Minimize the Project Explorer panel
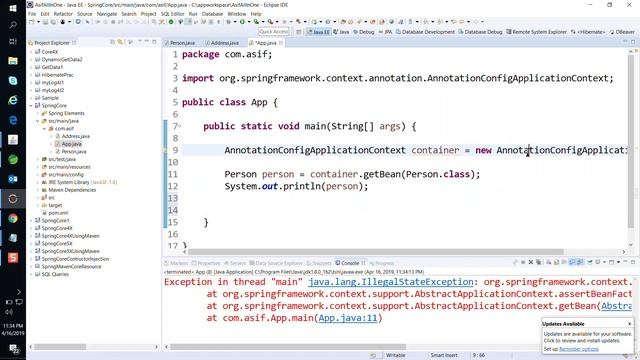The width and height of the screenshot is (640, 360). (x=147, y=42)
